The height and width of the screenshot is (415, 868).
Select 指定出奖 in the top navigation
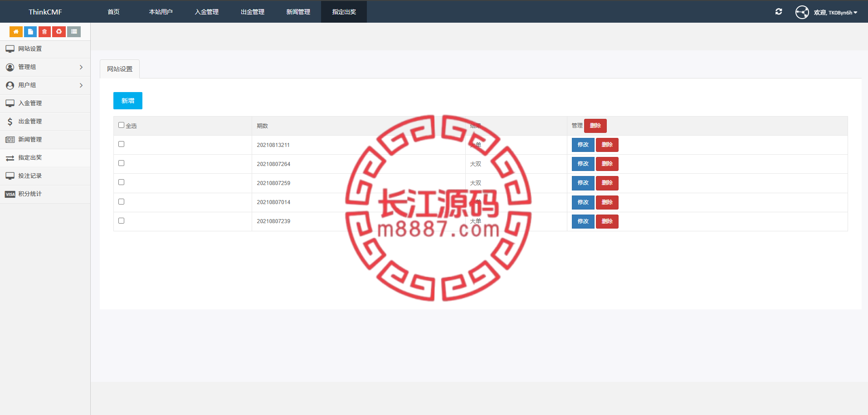(x=344, y=12)
